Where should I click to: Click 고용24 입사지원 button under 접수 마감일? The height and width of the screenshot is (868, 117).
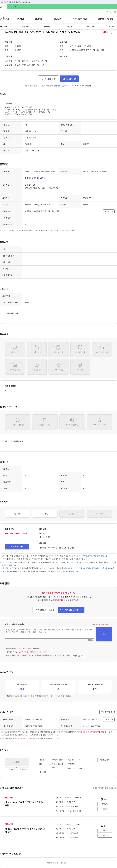[17, 547]
